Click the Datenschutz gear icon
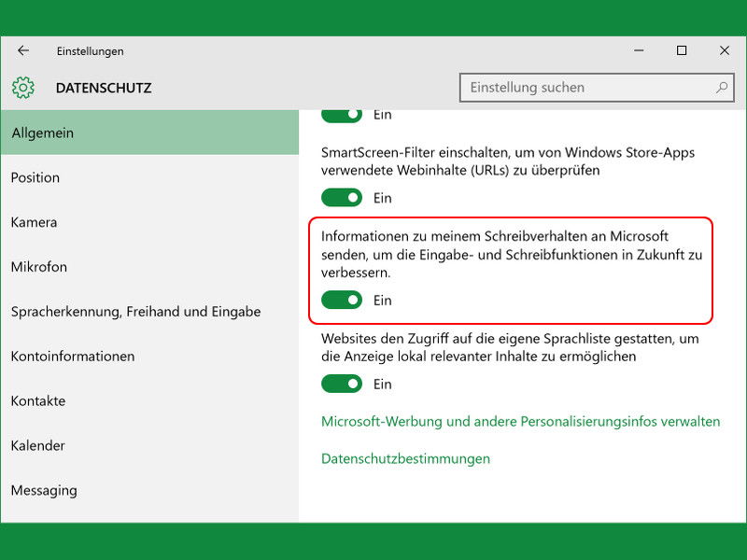The width and height of the screenshot is (747, 560). coord(23,88)
